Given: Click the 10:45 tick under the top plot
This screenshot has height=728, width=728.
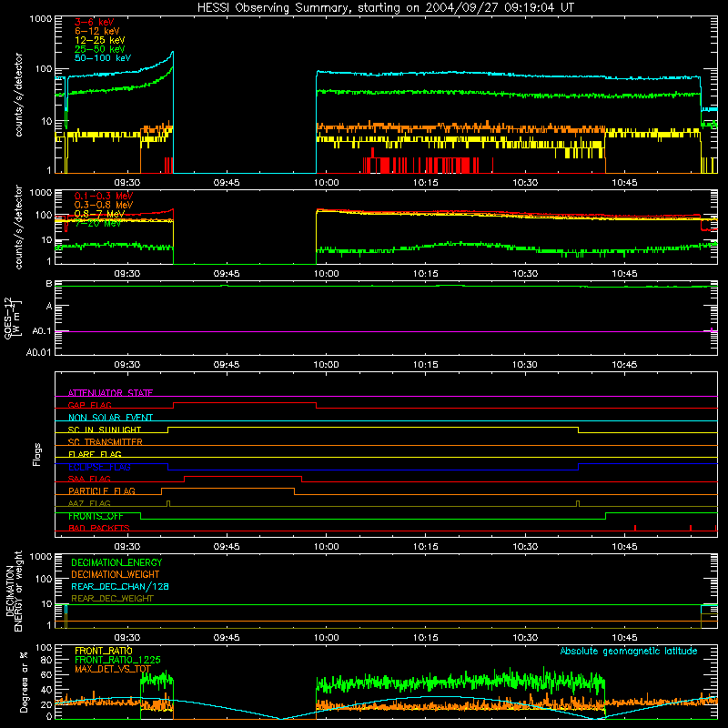Looking at the screenshot, I should [624, 183].
